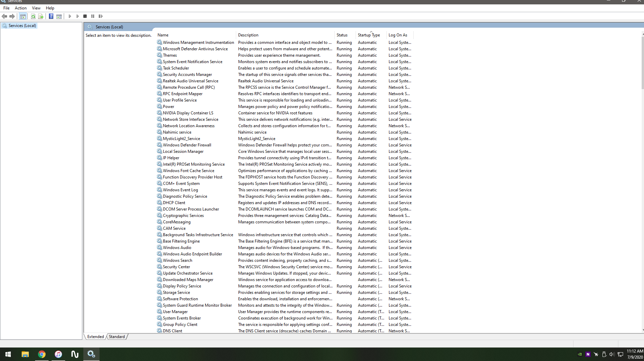This screenshot has width=644, height=361.
Task: Open the Help menu
Action: 50,8
